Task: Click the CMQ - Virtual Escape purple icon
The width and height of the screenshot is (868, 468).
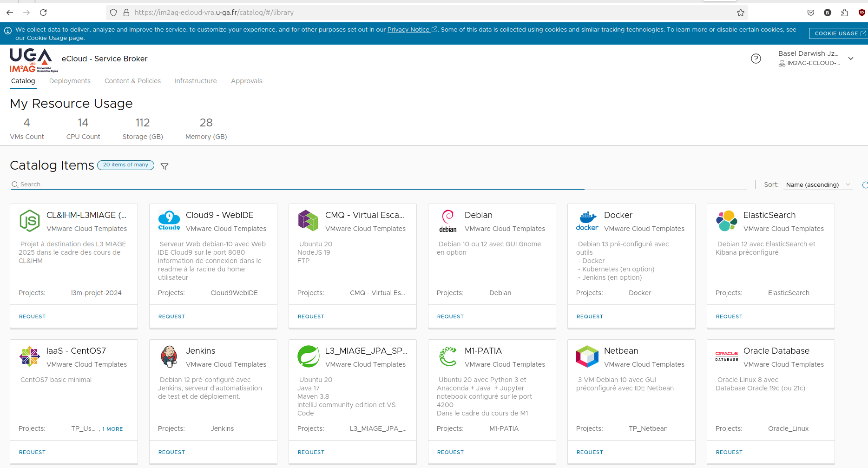Action: [308, 220]
